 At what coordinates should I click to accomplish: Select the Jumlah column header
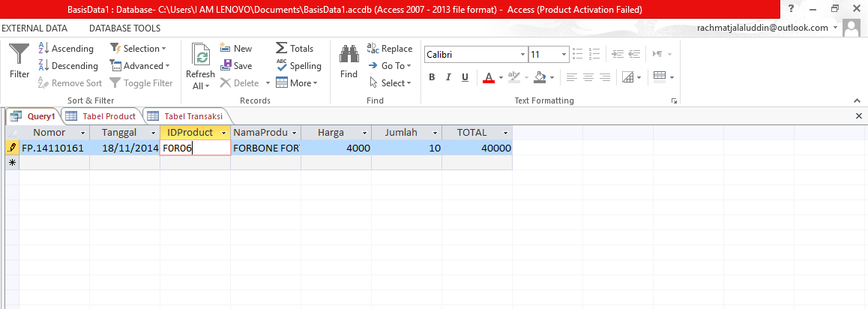coord(406,133)
